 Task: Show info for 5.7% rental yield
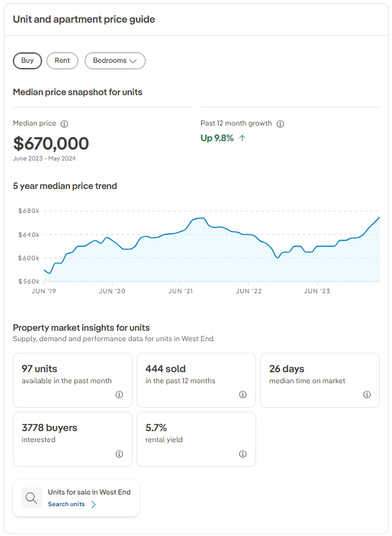243,454
